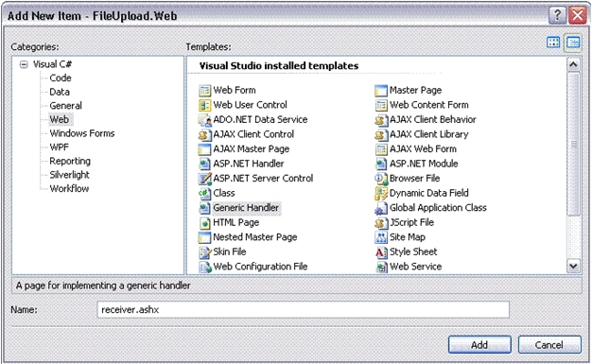The image size is (592, 364).
Task: Select the Web Form template name
Action: (235, 90)
